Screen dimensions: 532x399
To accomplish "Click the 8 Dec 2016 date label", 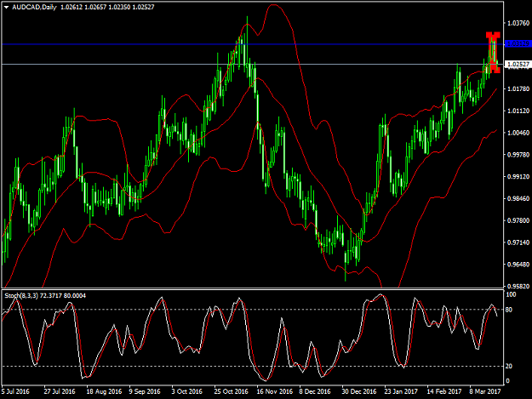I will [315, 391].
